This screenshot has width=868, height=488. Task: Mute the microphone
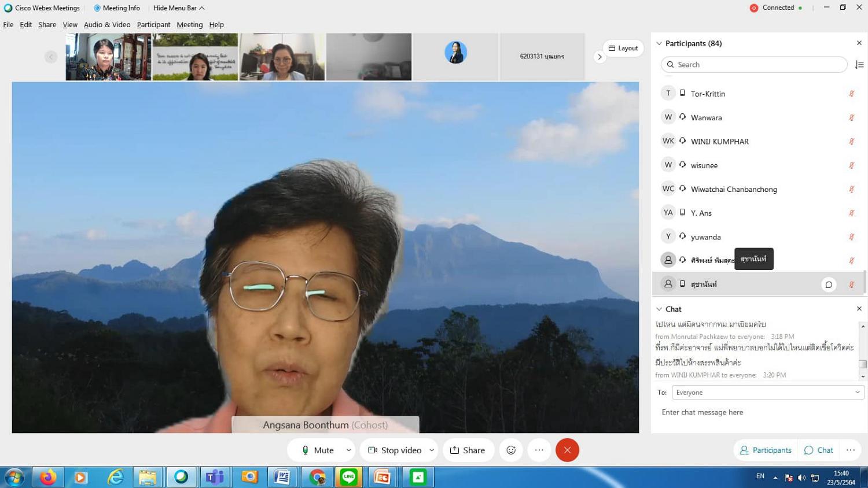click(319, 450)
